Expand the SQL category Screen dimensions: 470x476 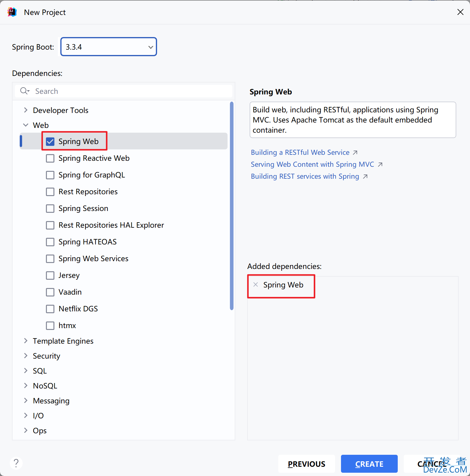pos(26,371)
